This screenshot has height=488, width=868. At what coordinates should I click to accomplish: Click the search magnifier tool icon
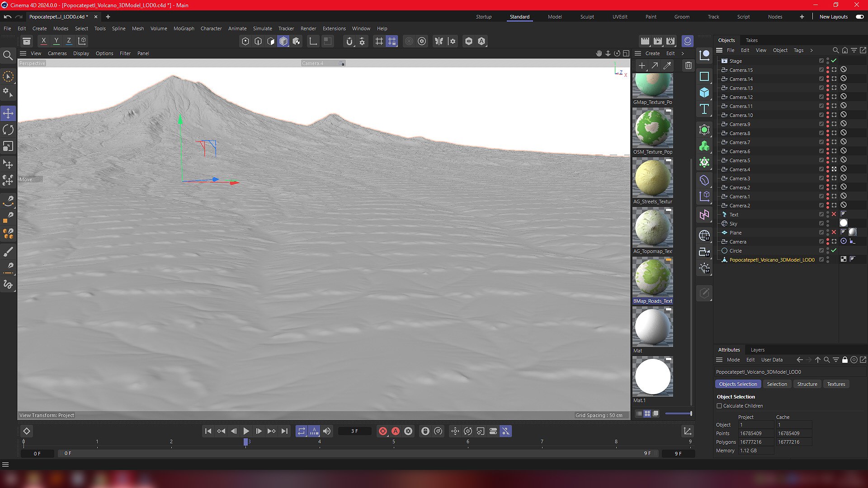[8, 56]
